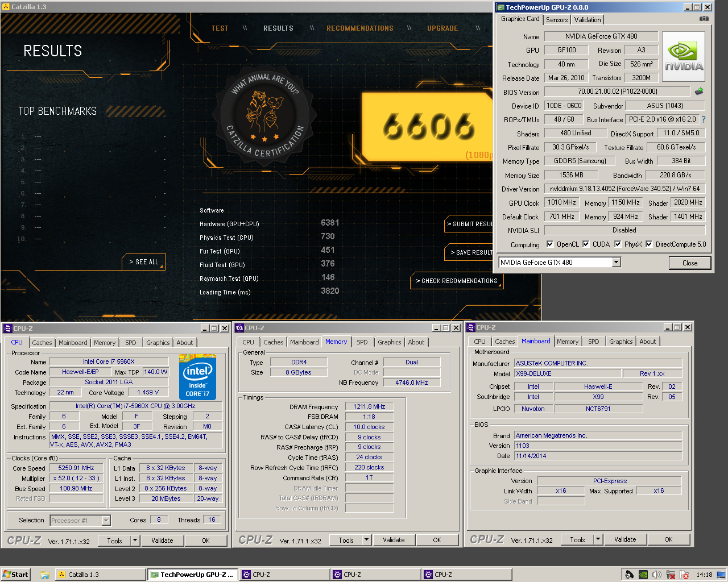The height and width of the screenshot is (582, 728).
Task: Click the X99-DELUXE model field
Action: click(568, 373)
